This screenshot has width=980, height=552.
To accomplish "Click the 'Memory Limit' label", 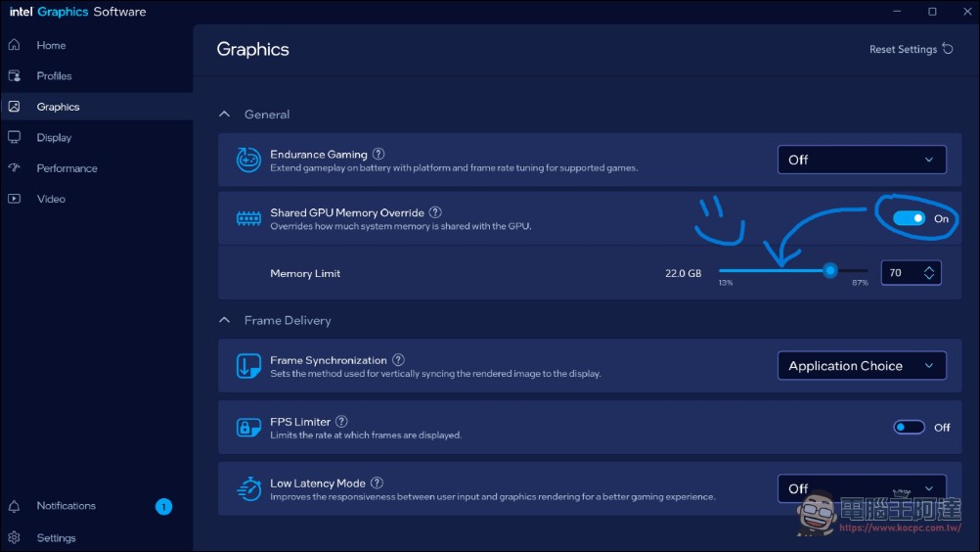I will [x=305, y=273].
